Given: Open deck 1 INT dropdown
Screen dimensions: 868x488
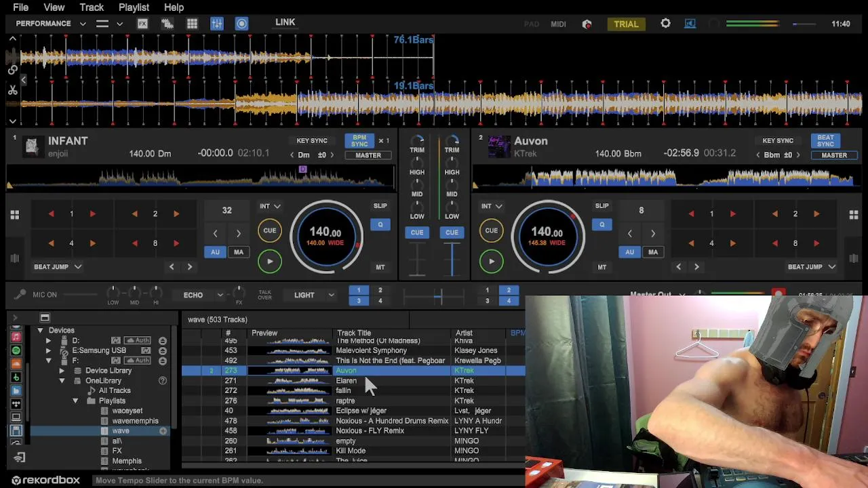Looking at the screenshot, I should pyautogui.click(x=270, y=206).
